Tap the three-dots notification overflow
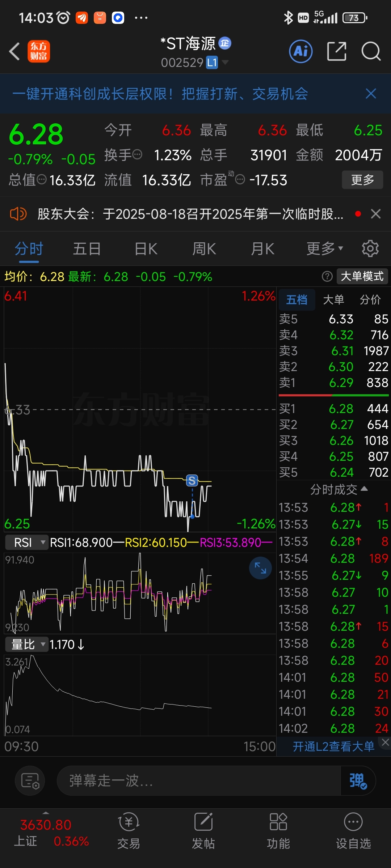Screen dimensions: 391x868 click(141, 17)
